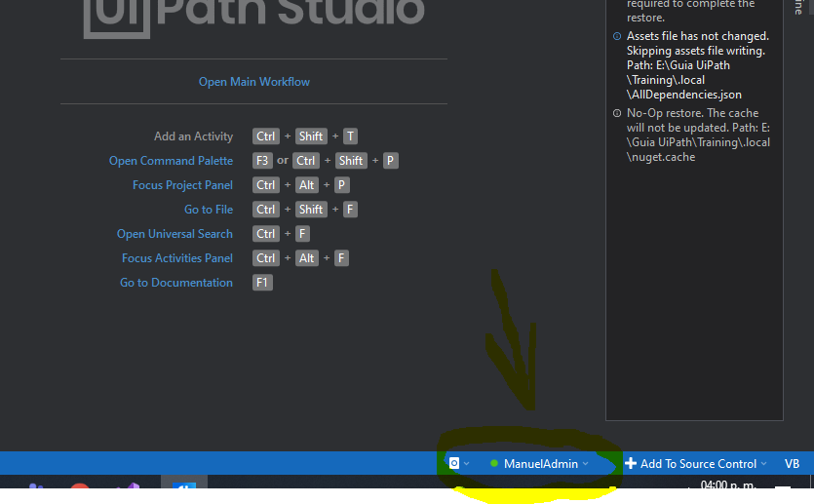Click the Focus Activities Panel link
Screen dimensions: 814x504
(177, 258)
